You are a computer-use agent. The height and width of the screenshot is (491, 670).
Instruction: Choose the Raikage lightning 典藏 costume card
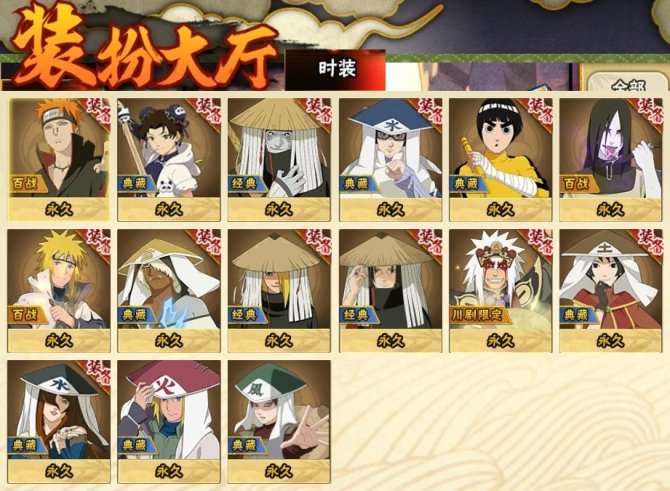click(x=169, y=291)
